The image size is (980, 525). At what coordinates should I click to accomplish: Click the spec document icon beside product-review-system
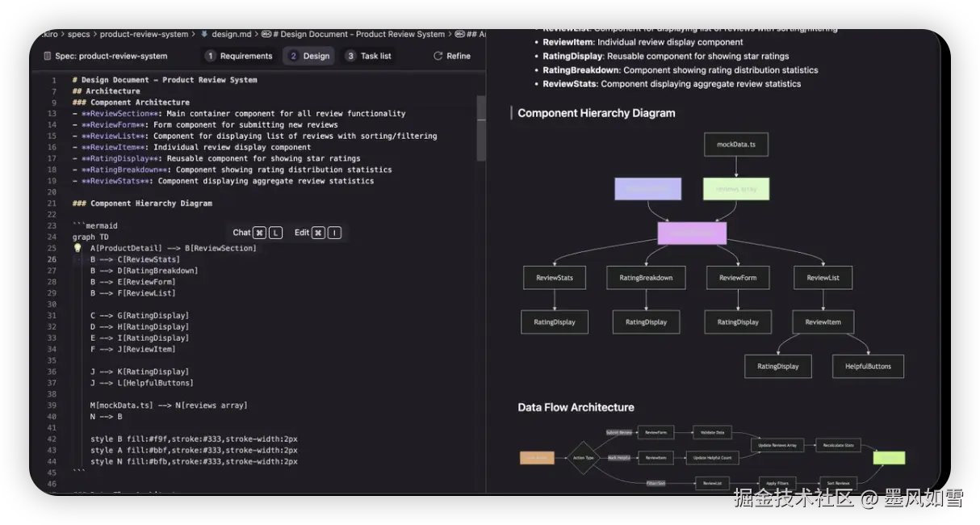[x=46, y=56]
